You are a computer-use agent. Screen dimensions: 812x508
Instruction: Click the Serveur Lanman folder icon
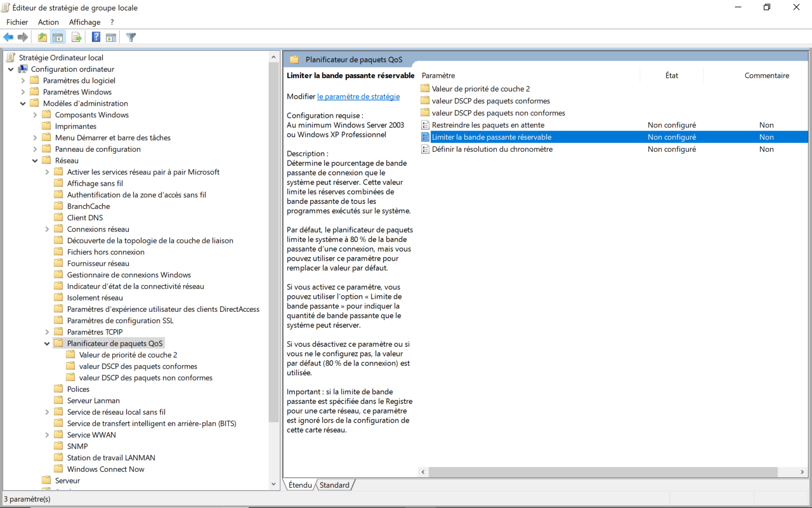[59, 400]
